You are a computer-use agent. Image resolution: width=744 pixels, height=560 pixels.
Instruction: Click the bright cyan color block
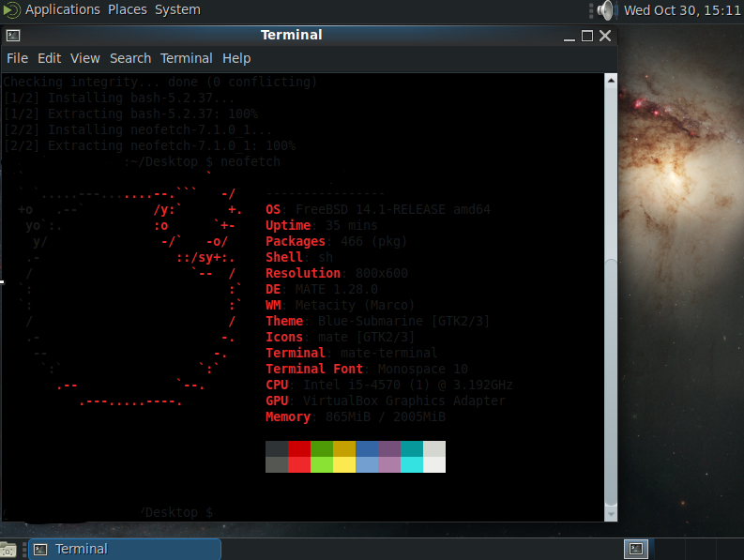412,464
